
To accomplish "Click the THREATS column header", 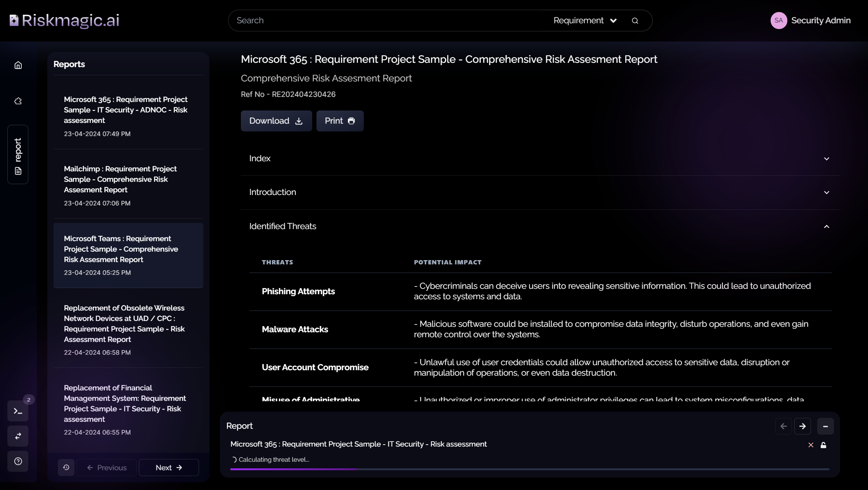I will [277, 262].
